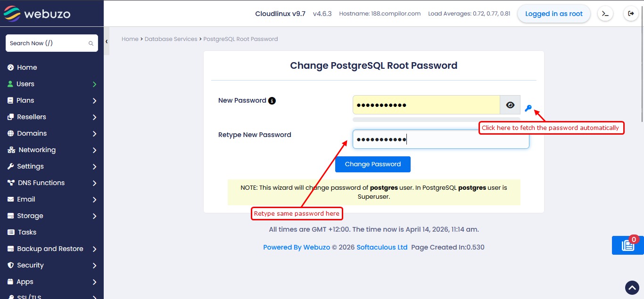Image resolution: width=644 pixels, height=299 pixels.
Task: Click the Softaculous Ltd footer link
Action: coord(382,247)
